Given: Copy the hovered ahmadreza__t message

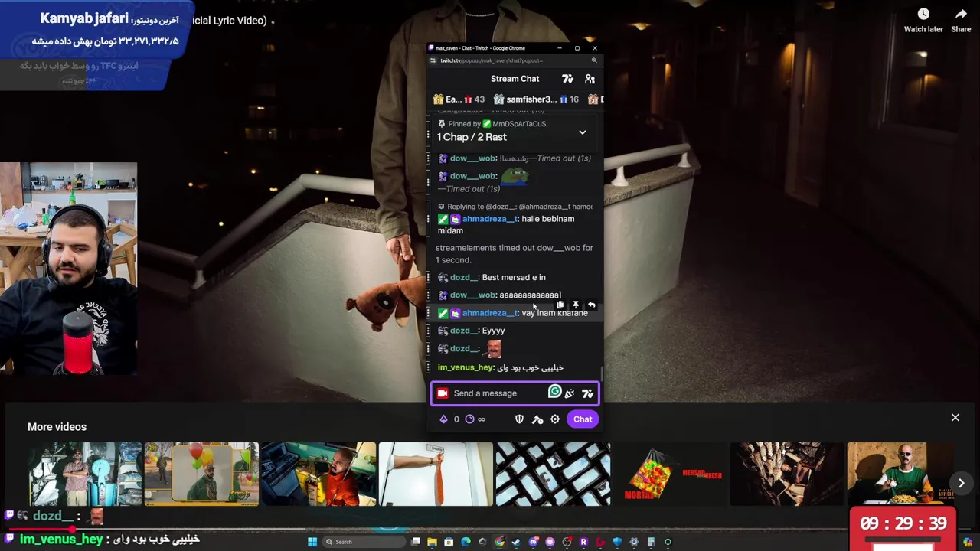Looking at the screenshot, I should click(560, 305).
